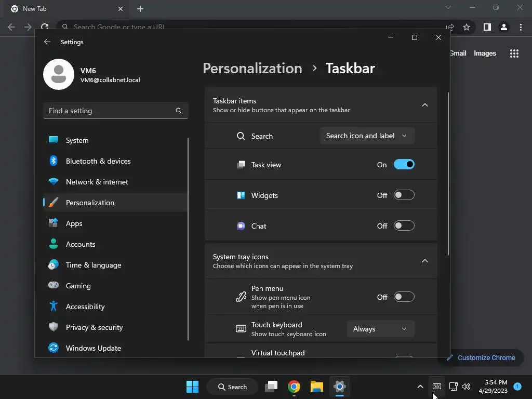Bookmark page with Chrome star icon

pyautogui.click(x=467, y=27)
